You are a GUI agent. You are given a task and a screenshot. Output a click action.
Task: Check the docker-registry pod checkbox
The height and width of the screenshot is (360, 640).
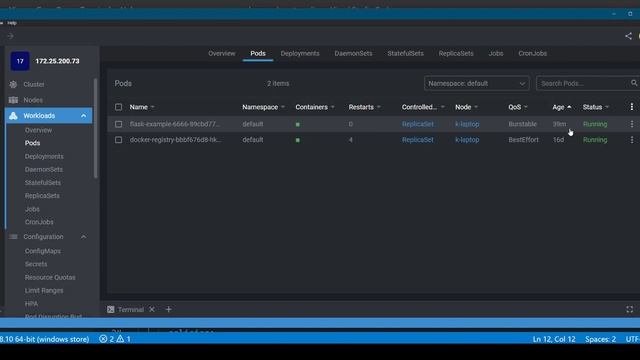pyautogui.click(x=118, y=140)
